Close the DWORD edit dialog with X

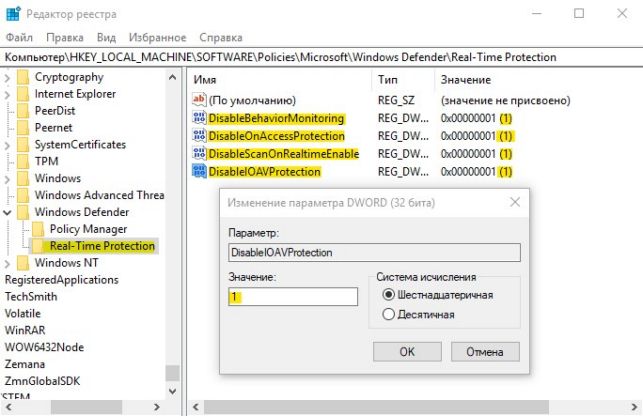pos(515,202)
